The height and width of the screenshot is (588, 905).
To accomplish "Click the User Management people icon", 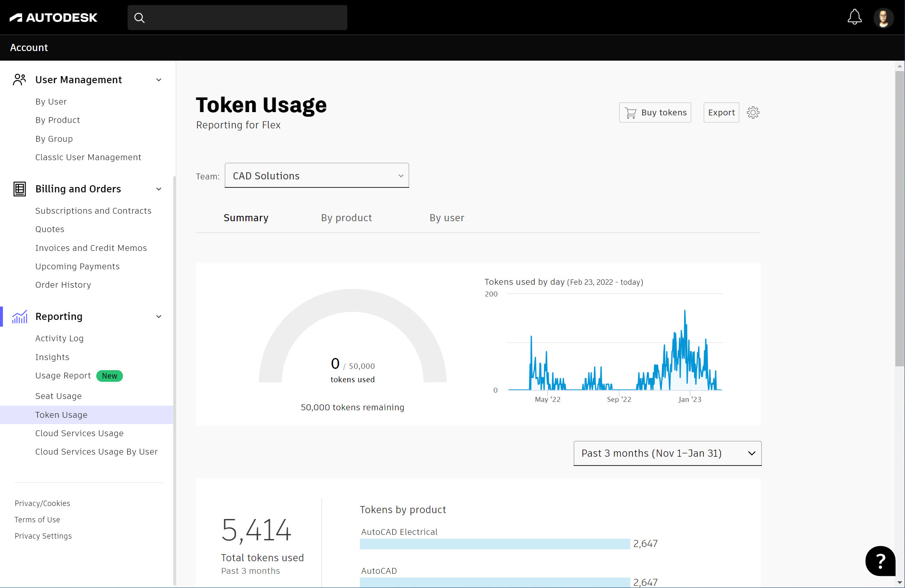I will 20,79.
